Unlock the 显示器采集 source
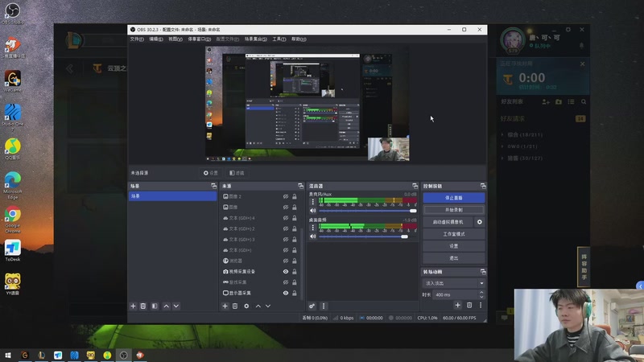Image resolution: width=644 pixels, height=362 pixels. (295, 293)
